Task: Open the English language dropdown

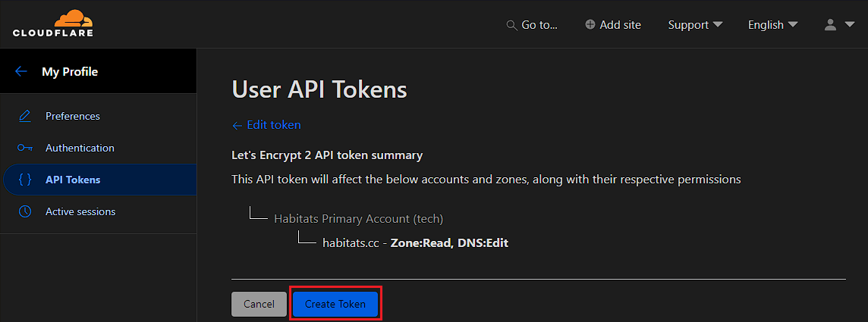Action: click(773, 25)
